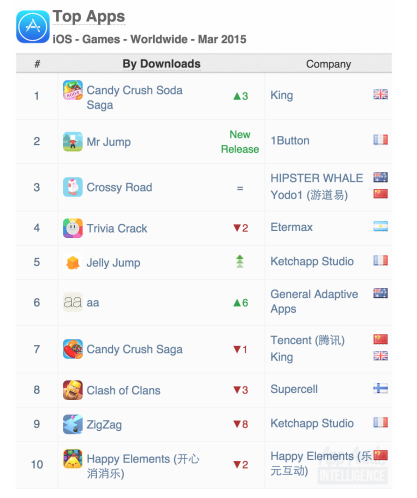Viewport: 417px width, 498px height.
Task: Click the ▼1 rank change for Candy Crush Saga
Action: tap(240, 350)
